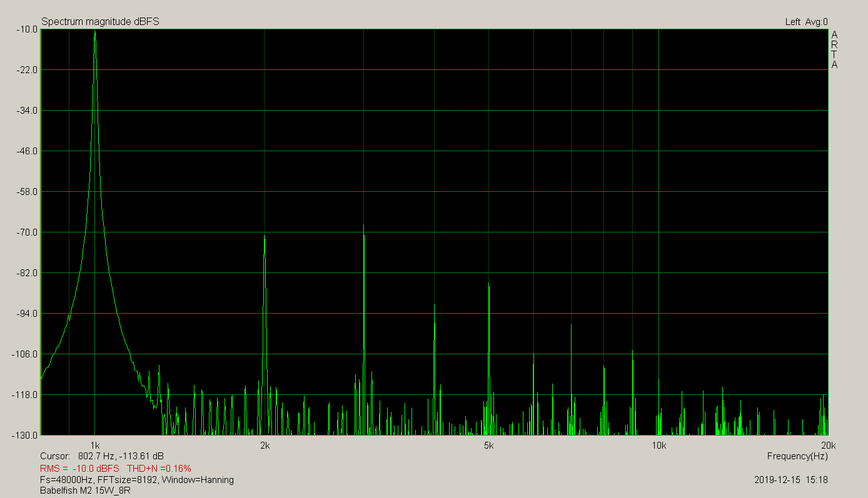This screenshot has width=868, height=498.
Task: Click the vertical ARTA label
Action: pyautogui.click(x=834, y=49)
